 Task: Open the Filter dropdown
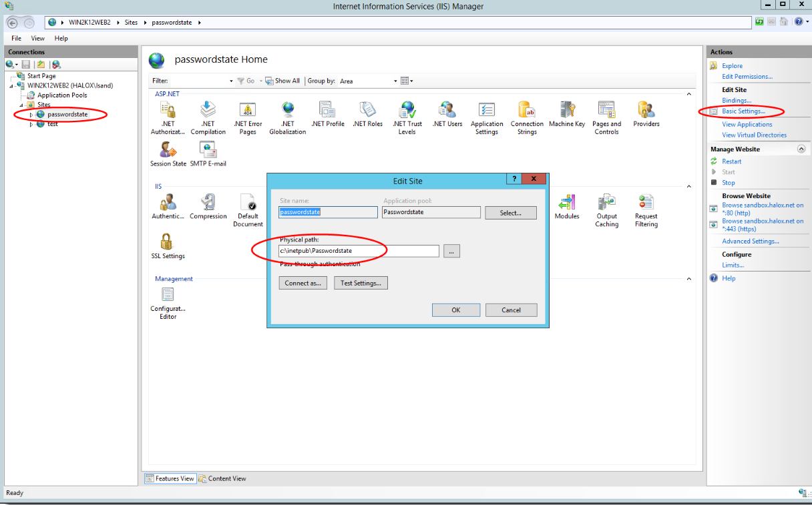pyautogui.click(x=232, y=81)
